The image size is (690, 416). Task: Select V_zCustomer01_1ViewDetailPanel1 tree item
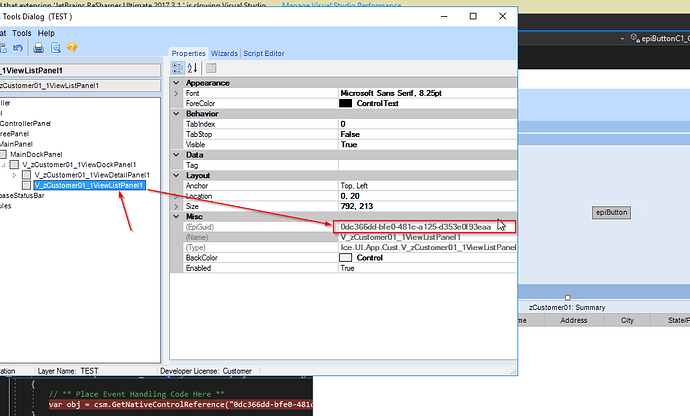[92, 175]
